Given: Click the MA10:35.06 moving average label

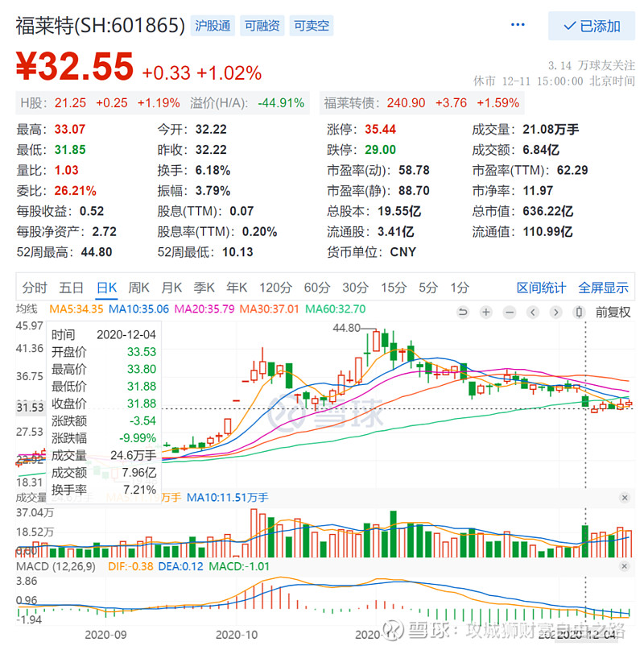Looking at the screenshot, I should [x=138, y=308].
